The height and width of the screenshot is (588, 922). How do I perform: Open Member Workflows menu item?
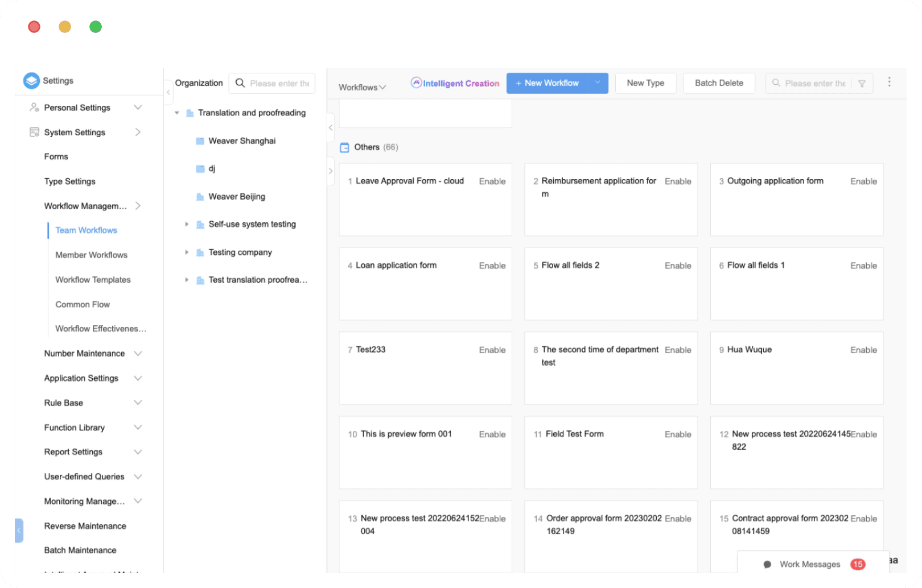point(91,255)
